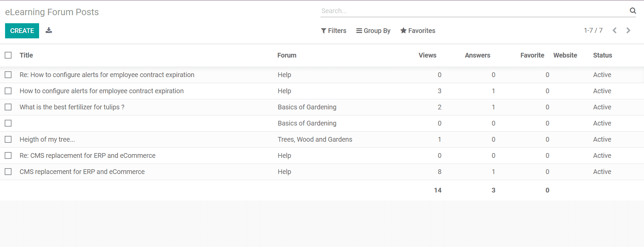
Task: Click 'Help' forum in CMS replacement row
Action: point(284,172)
